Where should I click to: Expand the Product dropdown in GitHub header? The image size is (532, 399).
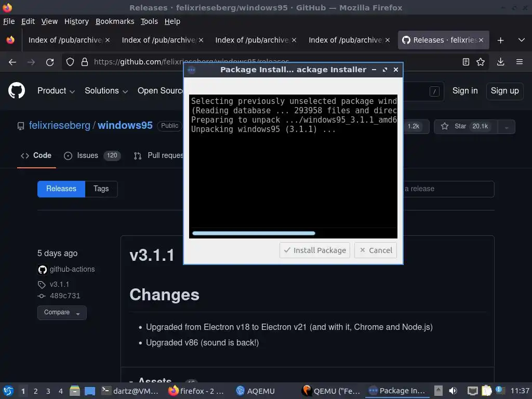coord(56,91)
